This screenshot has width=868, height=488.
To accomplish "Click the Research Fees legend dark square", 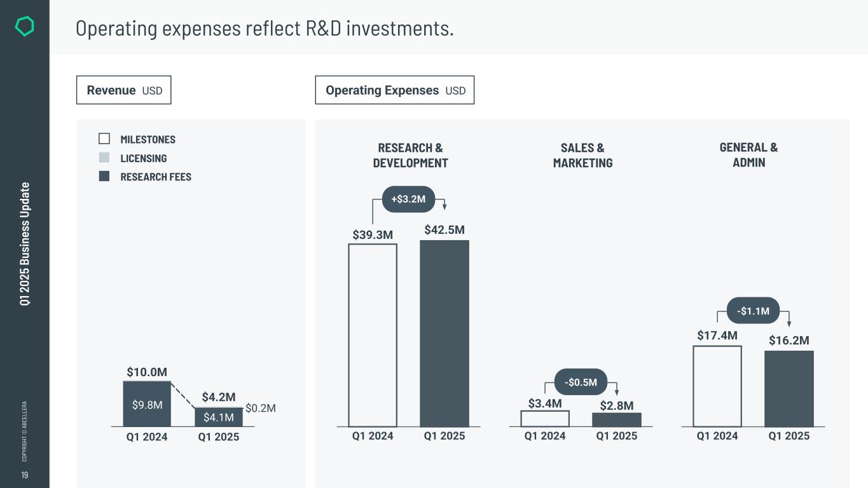I will [104, 176].
